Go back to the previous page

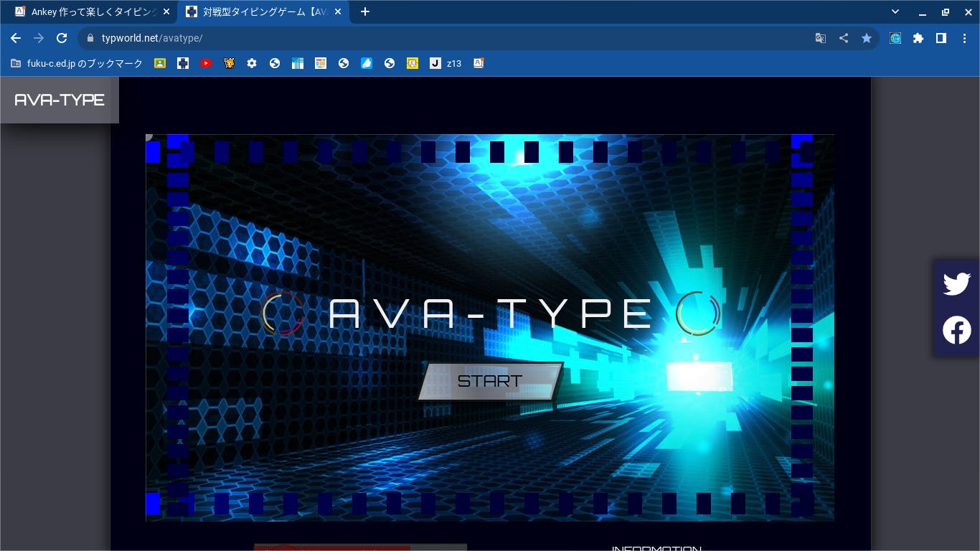pyautogui.click(x=16, y=38)
